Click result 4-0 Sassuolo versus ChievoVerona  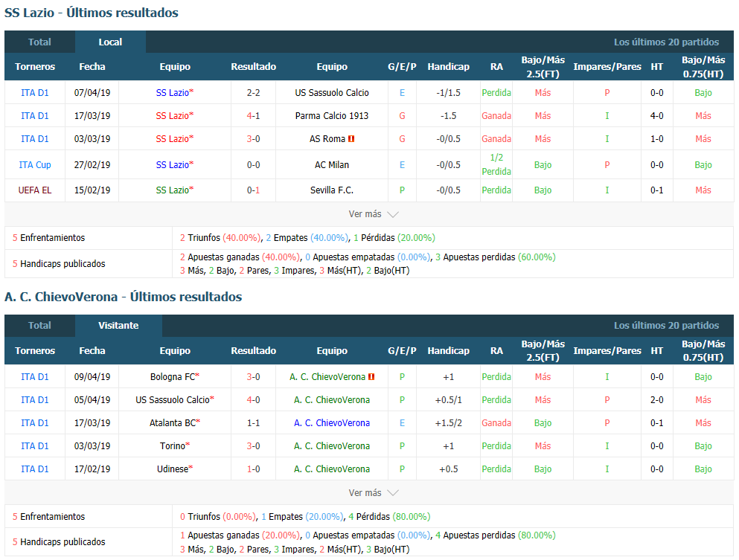(254, 400)
